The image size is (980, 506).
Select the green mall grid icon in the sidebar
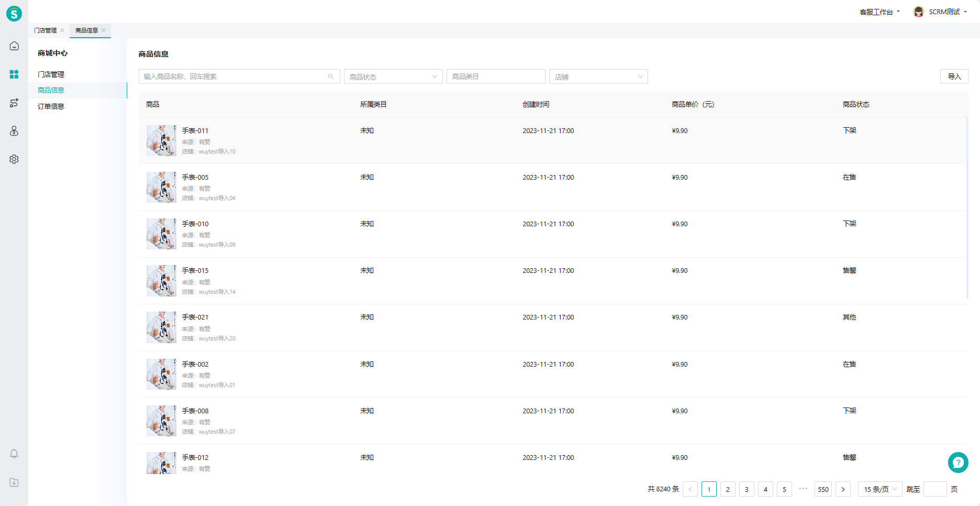14,74
